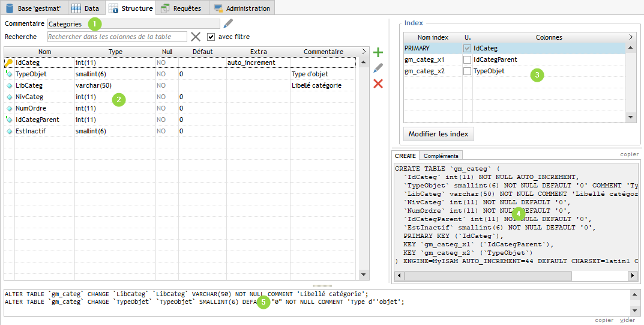Click the CREATE panel horizontal scrollbar thumb

click(x=488, y=276)
